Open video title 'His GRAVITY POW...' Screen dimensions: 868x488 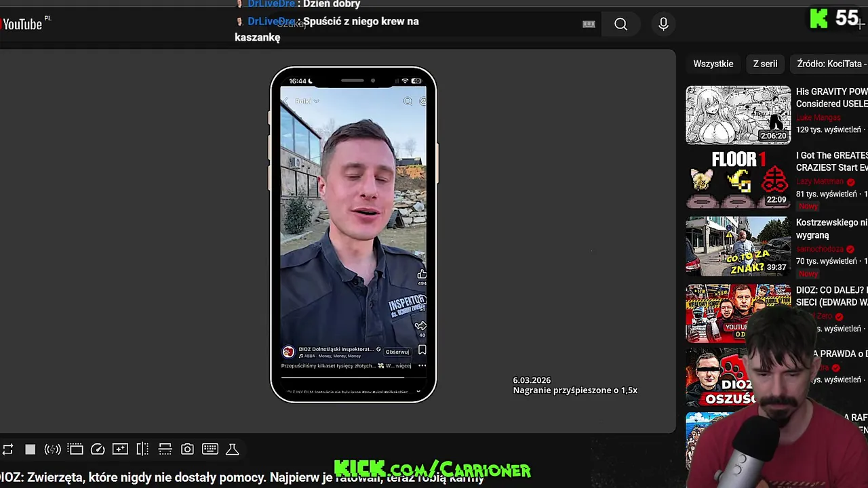pyautogui.click(x=831, y=98)
